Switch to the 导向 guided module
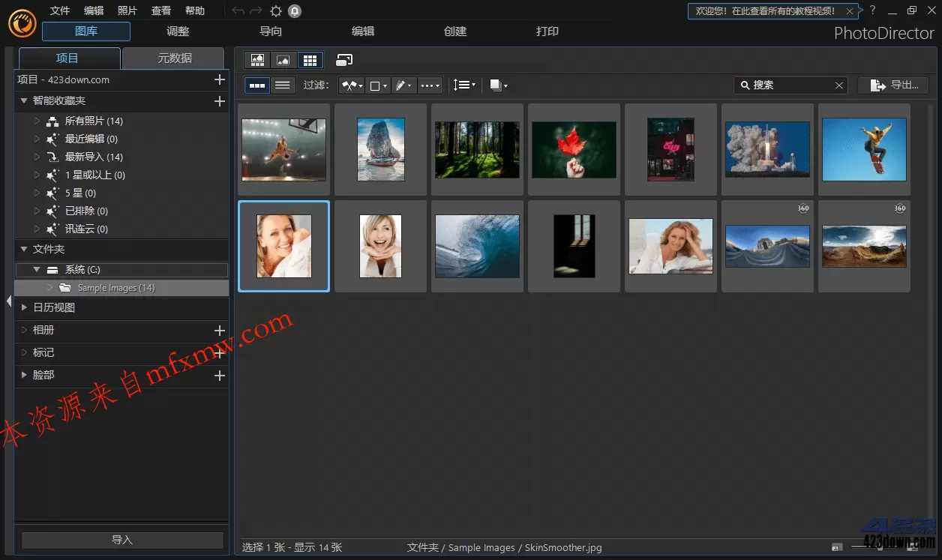The width and height of the screenshot is (942, 560). pos(271,31)
